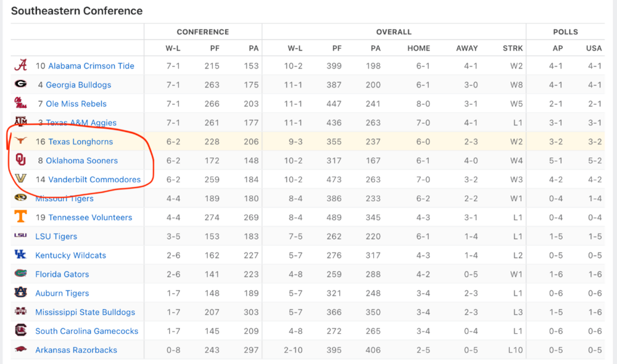Click the Arkansas Razorbacks logo icon
617x364 pixels.
pos(21,350)
